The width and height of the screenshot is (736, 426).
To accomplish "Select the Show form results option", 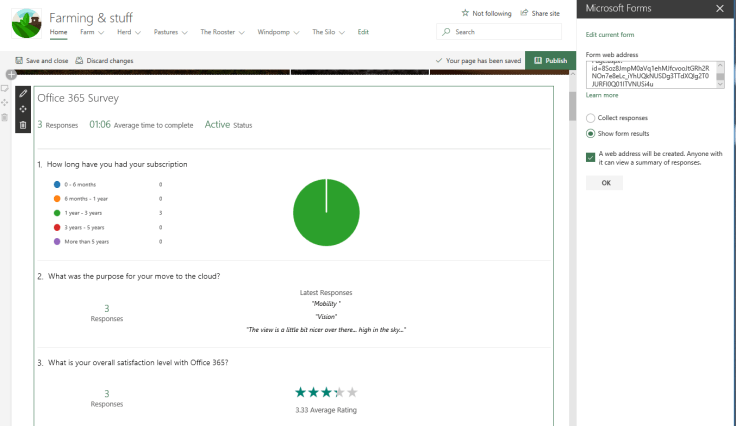I will [591, 133].
